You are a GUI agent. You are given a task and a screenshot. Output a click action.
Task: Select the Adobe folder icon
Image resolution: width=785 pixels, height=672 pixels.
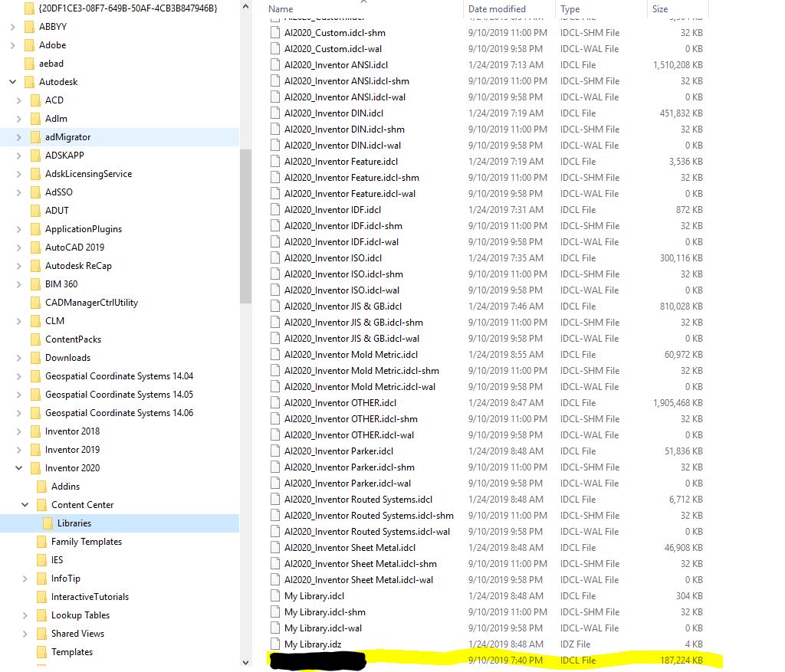coord(30,44)
